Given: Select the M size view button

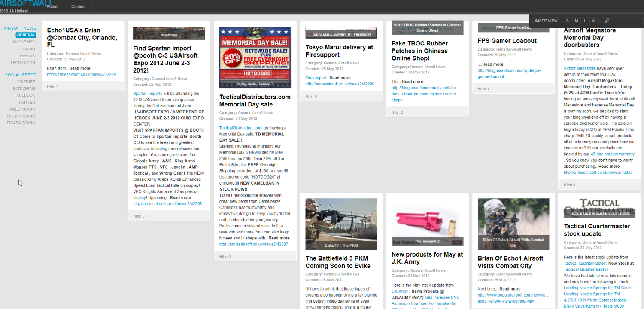Looking at the screenshot, I should (576, 21).
